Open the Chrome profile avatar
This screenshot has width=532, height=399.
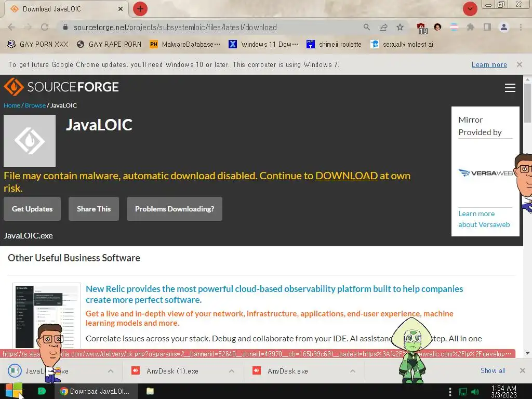click(504, 27)
